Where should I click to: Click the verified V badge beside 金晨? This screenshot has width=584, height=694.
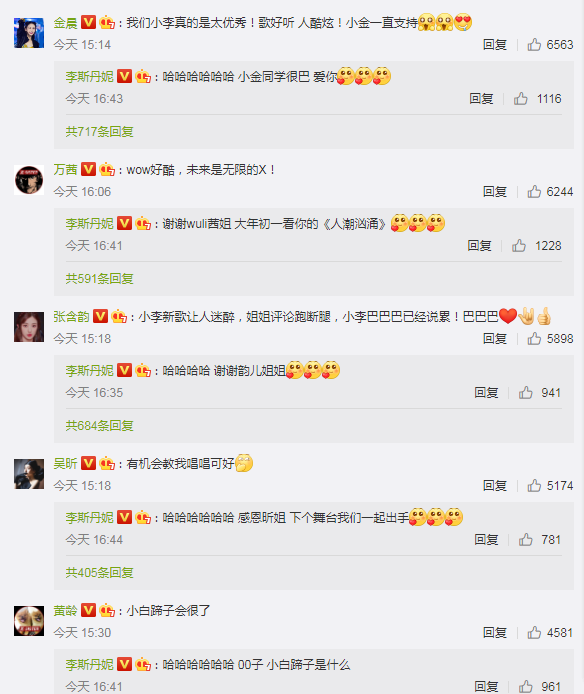pyautogui.click(x=89, y=22)
